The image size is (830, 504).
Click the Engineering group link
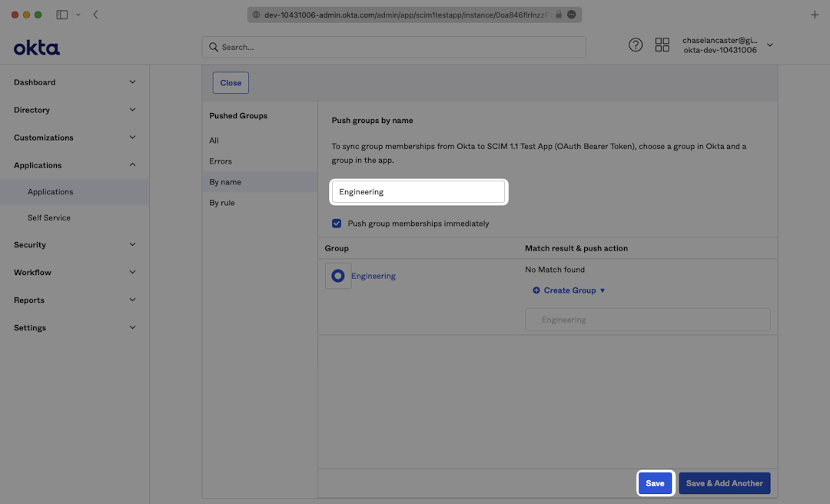pyautogui.click(x=373, y=276)
